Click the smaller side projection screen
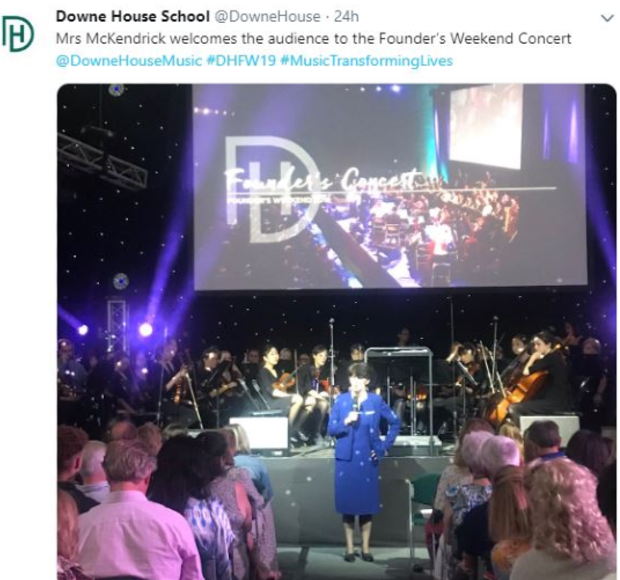 coord(485,127)
